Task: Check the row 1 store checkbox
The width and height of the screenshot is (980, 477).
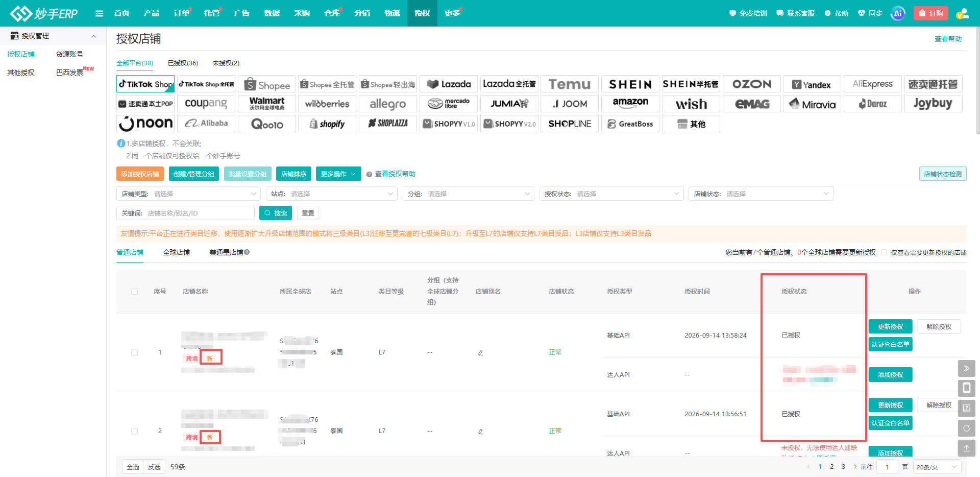Action: click(x=135, y=352)
